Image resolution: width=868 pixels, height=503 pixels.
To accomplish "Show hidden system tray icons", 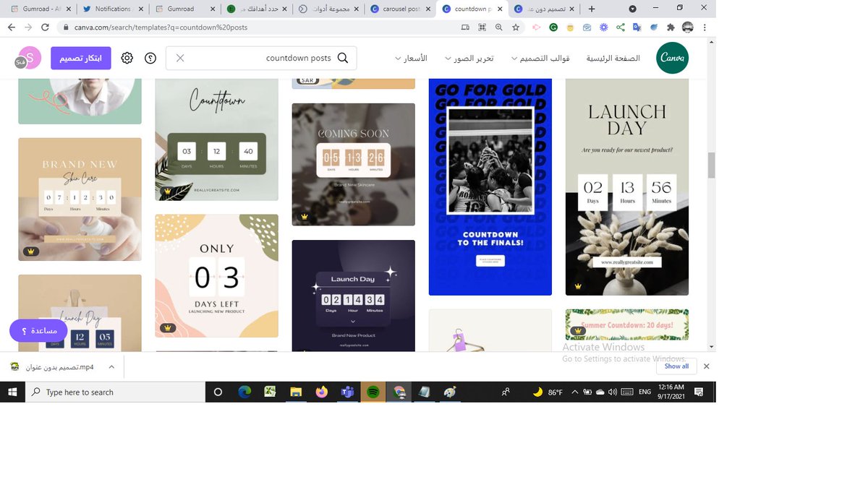I will [x=575, y=392].
